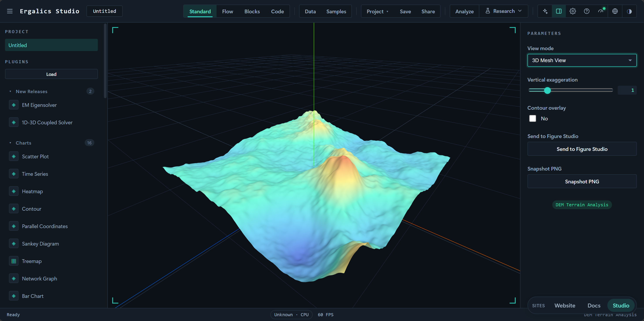The image size is (644, 321).
Task: Open settings gear icon
Action: 573,11
